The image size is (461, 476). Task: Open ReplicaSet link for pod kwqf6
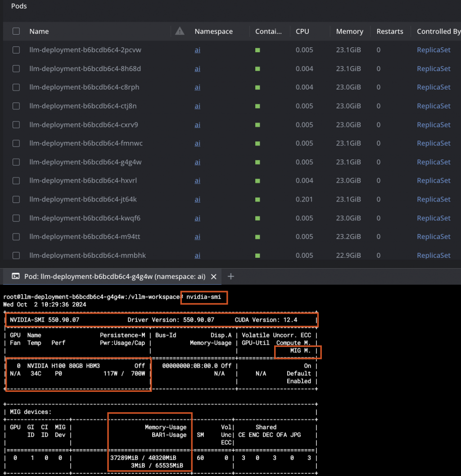point(434,218)
